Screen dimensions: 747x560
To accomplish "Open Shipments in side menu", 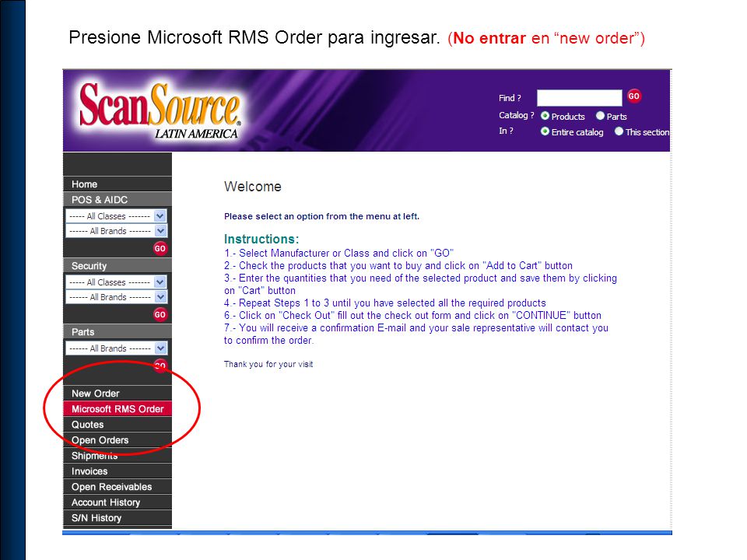I will (x=117, y=456).
